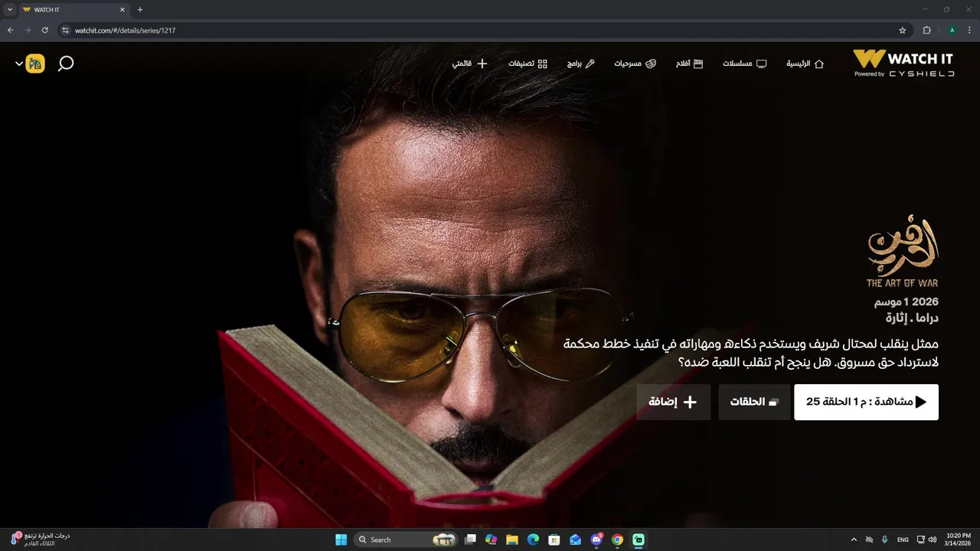The width and height of the screenshot is (980, 551).
Task: Open قائمتي my list
Action: point(469,64)
